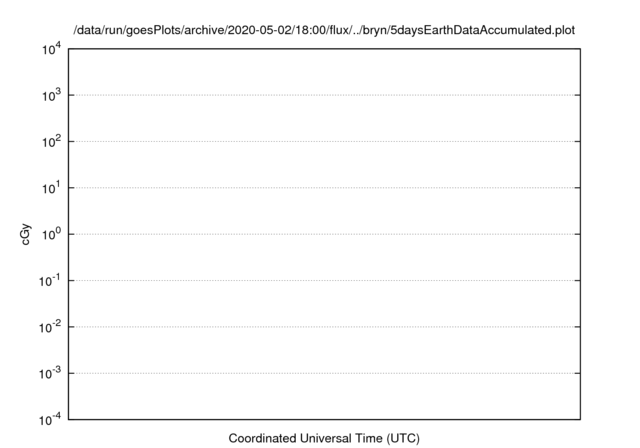640x448 pixels.
Task: Click the Coordinated Universal Time (UTC) label
Action: point(324,438)
